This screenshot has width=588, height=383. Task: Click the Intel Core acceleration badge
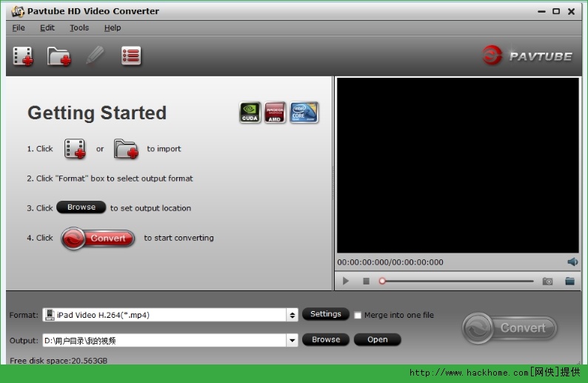pos(304,113)
